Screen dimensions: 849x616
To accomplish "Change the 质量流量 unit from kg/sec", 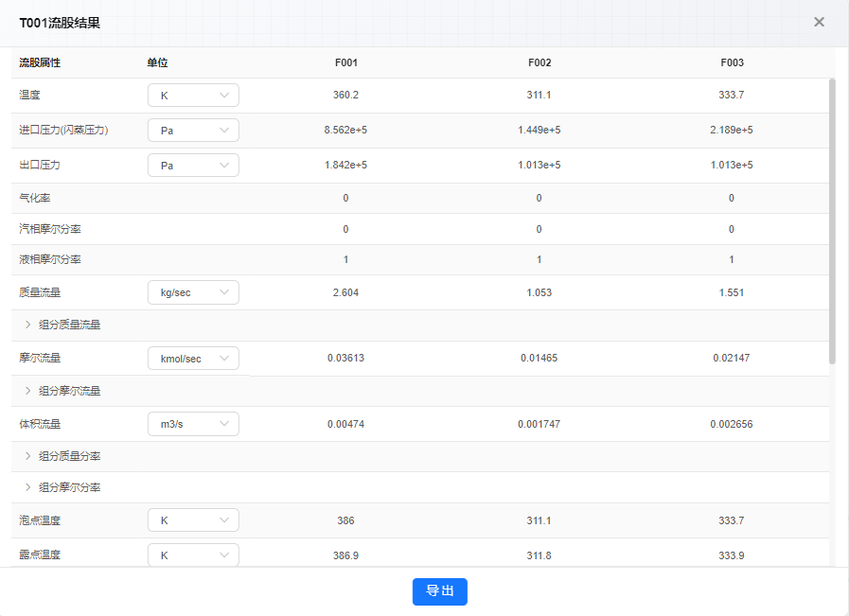I will point(193,292).
